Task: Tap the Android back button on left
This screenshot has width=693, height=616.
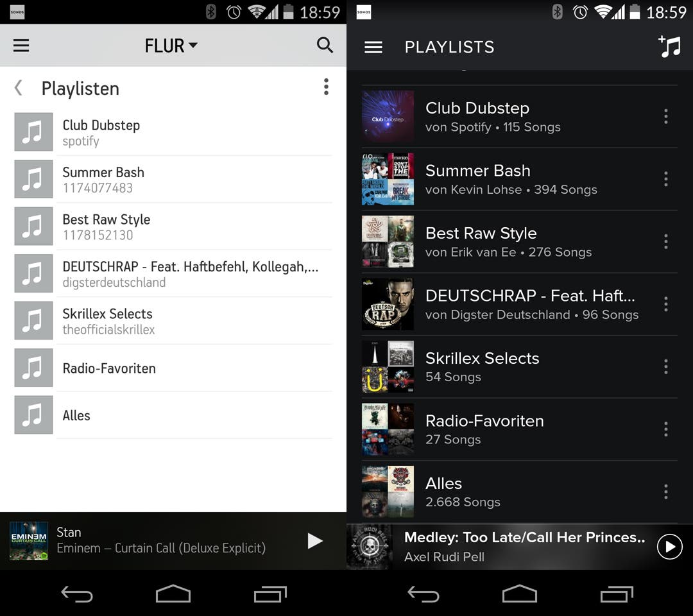Action: tap(77, 594)
